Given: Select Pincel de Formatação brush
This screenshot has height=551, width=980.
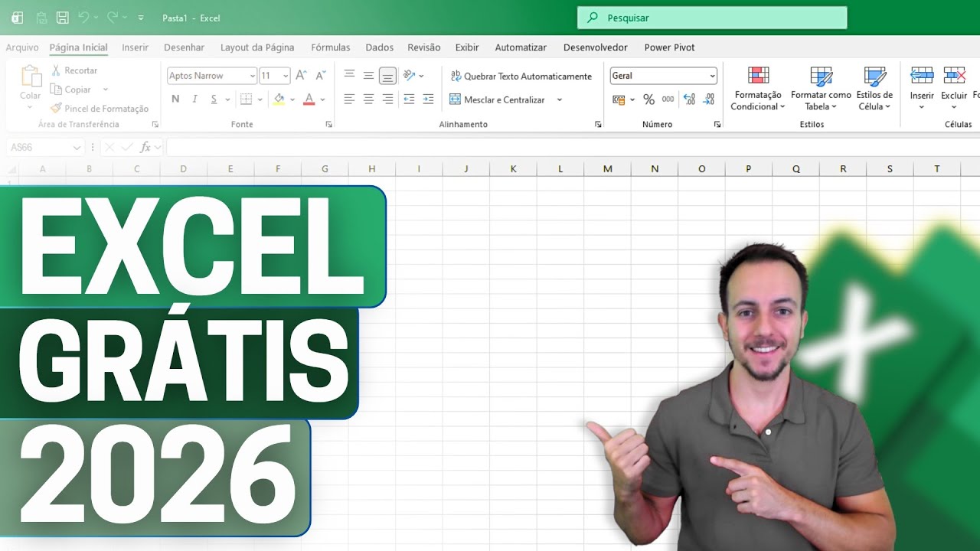Looking at the screenshot, I should tap(100, 109).
